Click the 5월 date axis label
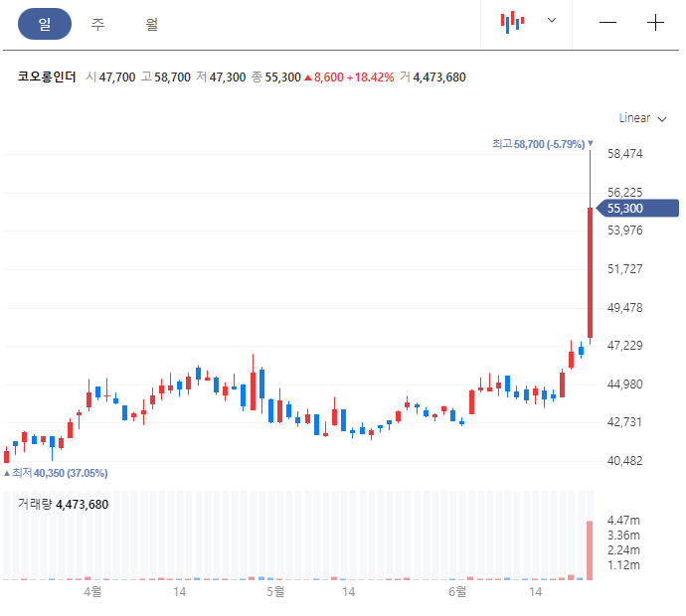This screenshot has height=616, width=686. (x=275, y=592)
